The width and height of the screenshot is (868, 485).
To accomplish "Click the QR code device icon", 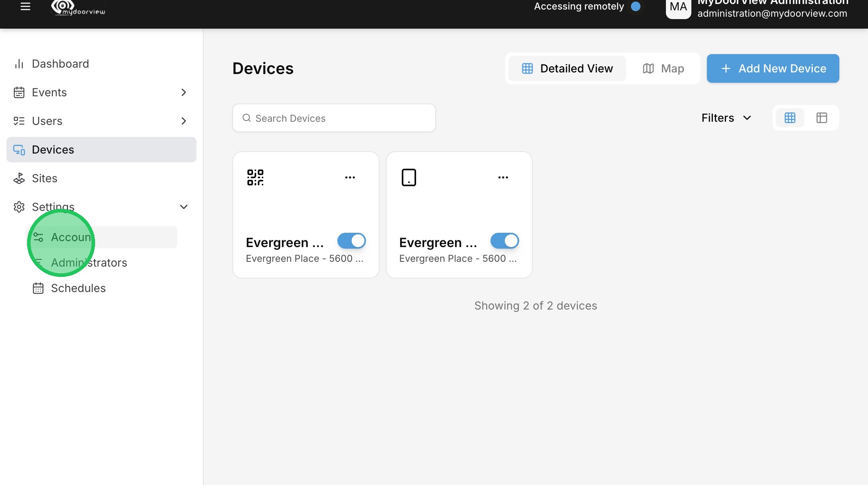I will pyautogui.click(x=255, y=177).
